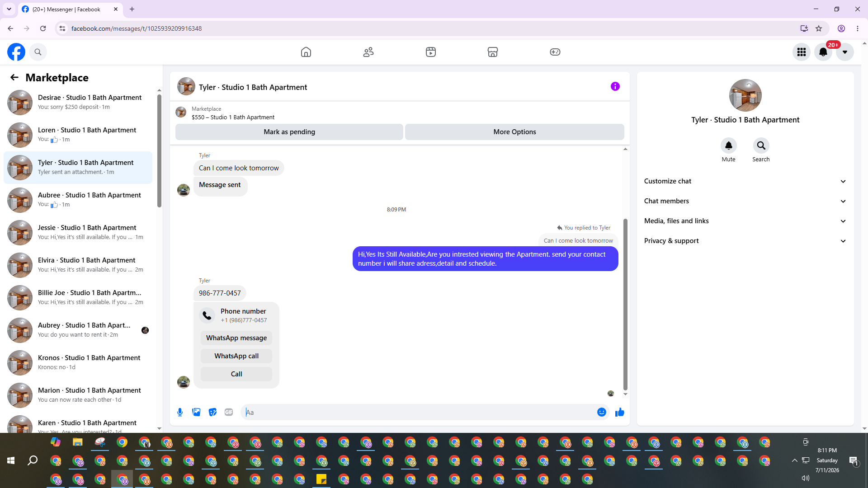Open Aubrey's apartment conversation
This screenshot has width=868, height=488.
point(78,330)
